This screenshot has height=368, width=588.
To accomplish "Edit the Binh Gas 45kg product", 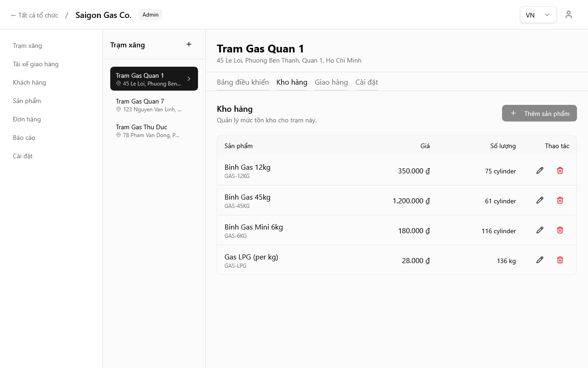I will [540, 201].
